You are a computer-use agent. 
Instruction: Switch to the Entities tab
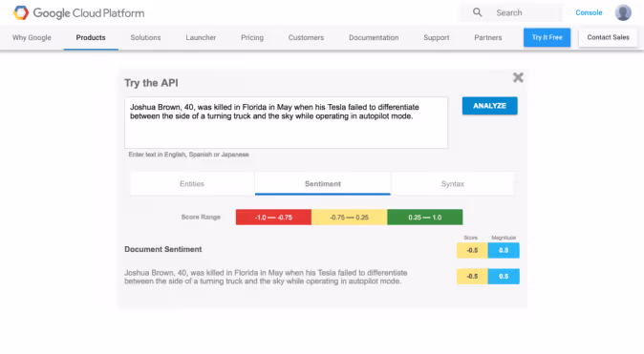point(192,184)
